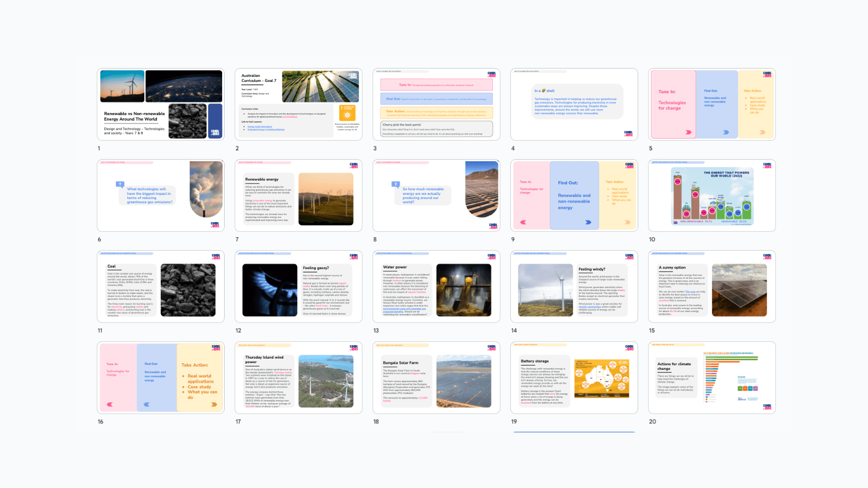Click the pink forward arrow on slide 5

click(688, 132)
